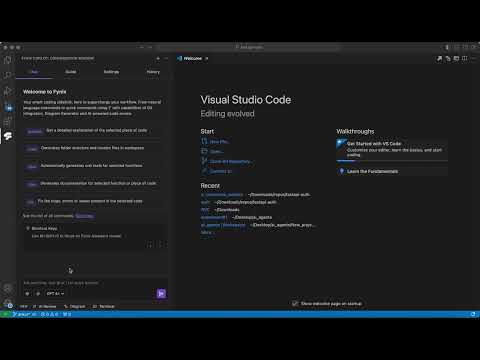
Task: Click the first icon in editor top-right toolbar
Action: (439, 59)
